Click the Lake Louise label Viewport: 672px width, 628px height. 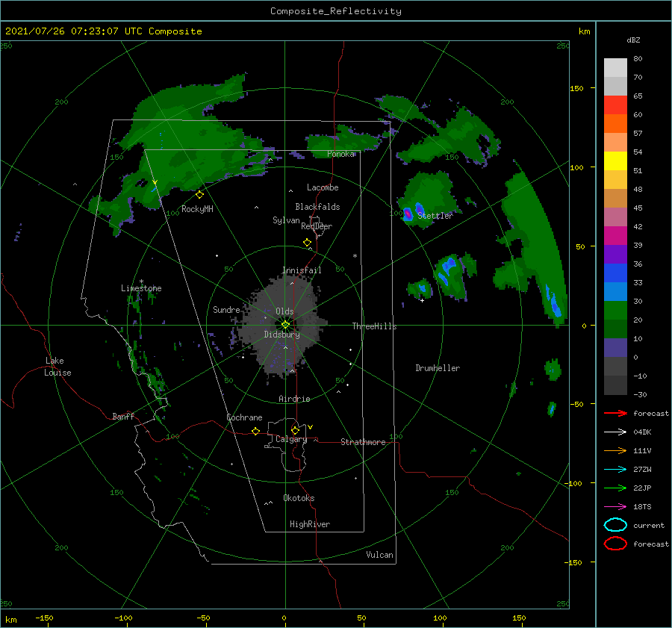[57, 367]
